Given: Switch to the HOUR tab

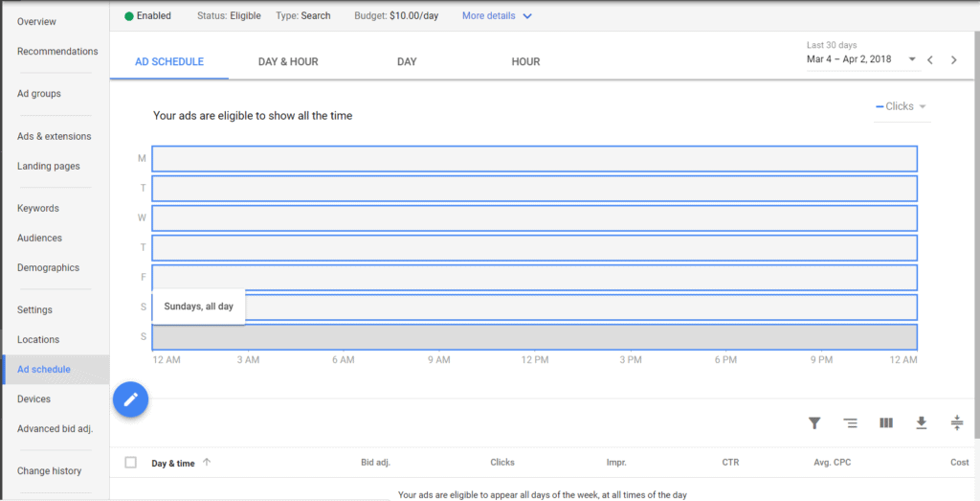Looking at the screenshot, I should pyautogui.click(x=525, y=61).
